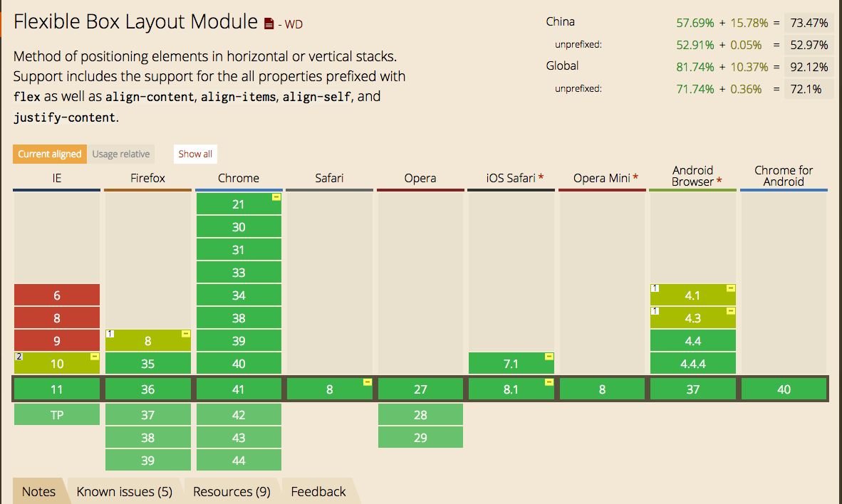Open the Feedback tab

(x=318, y=491)
